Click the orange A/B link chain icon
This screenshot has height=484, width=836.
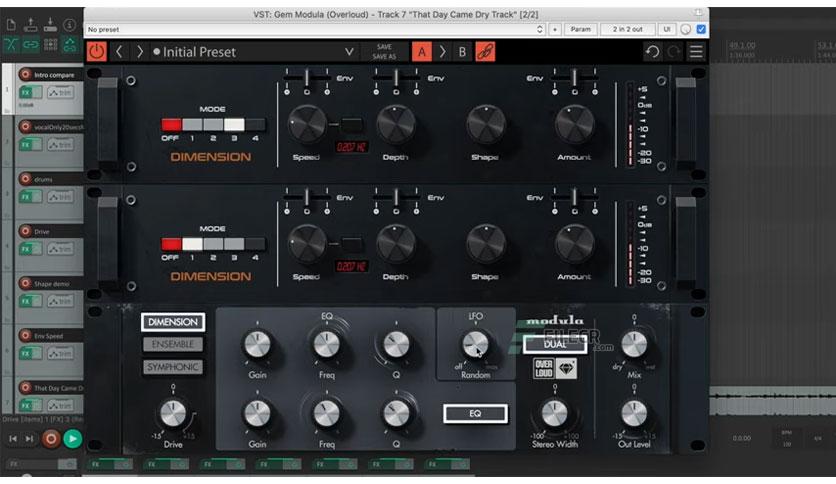click(485, 52)
